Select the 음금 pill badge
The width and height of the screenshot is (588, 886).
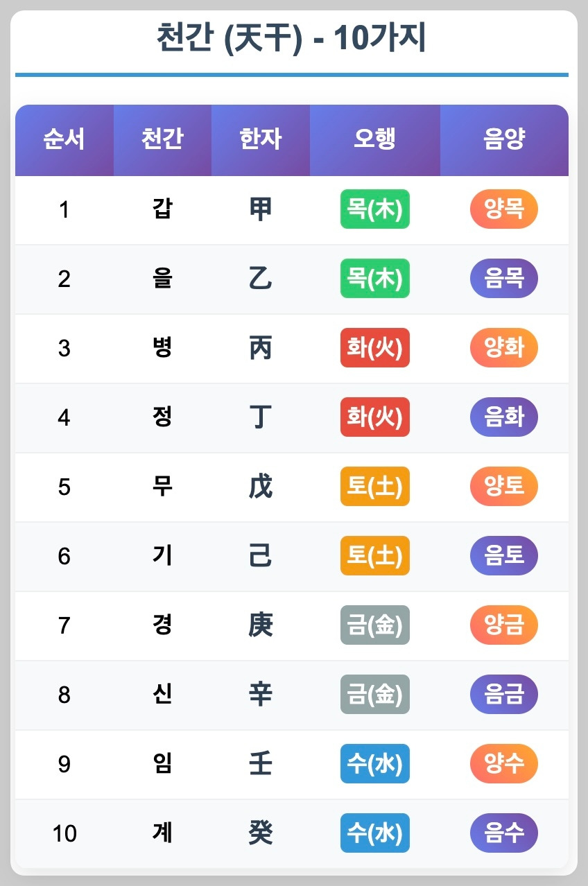pos(503,694)
